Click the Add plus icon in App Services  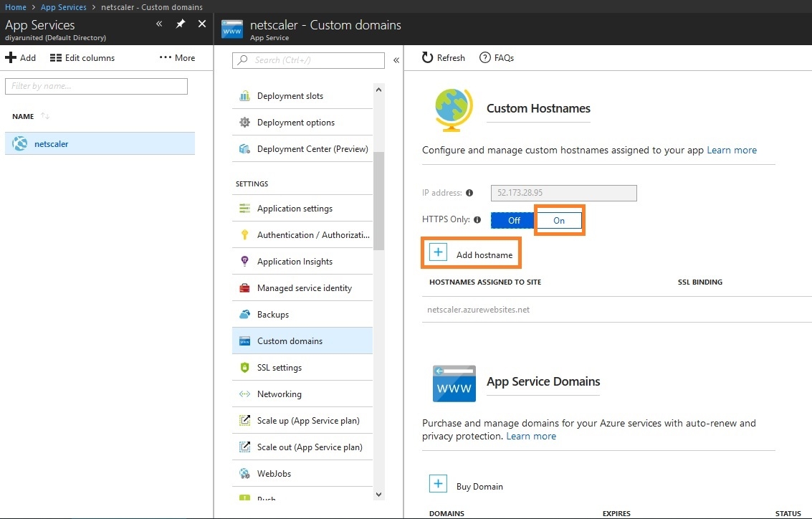(11, 57)
